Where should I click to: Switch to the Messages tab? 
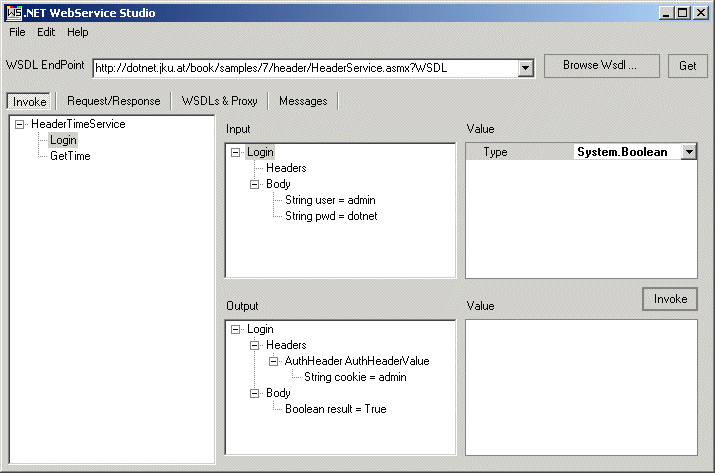coord(303,101)
